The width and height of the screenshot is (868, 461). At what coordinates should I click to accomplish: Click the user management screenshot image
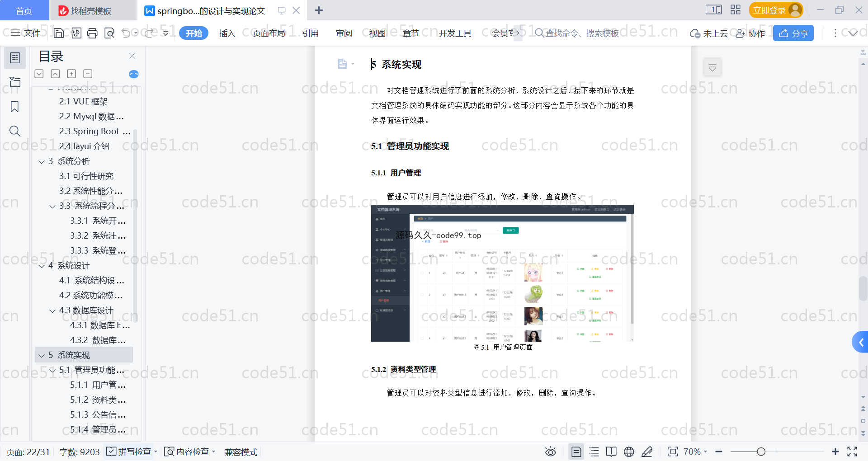coord(502,273)
